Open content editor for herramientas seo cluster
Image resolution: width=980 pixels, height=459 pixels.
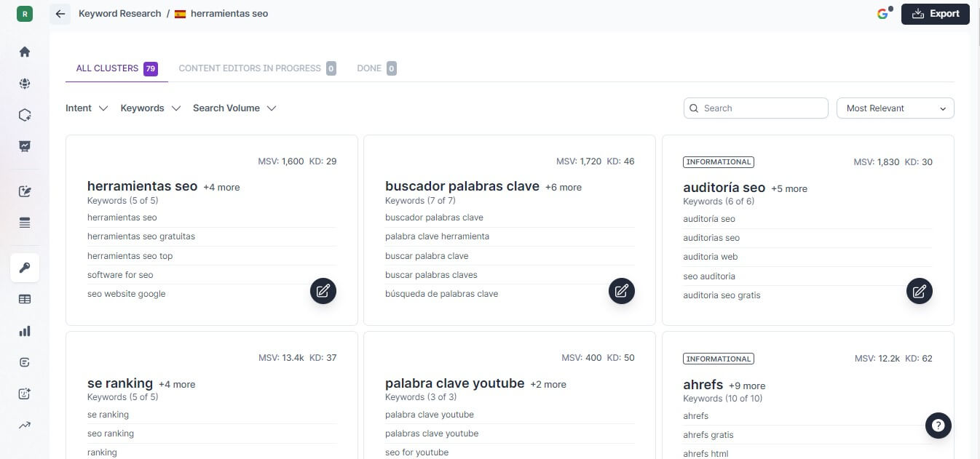[323, 291]
